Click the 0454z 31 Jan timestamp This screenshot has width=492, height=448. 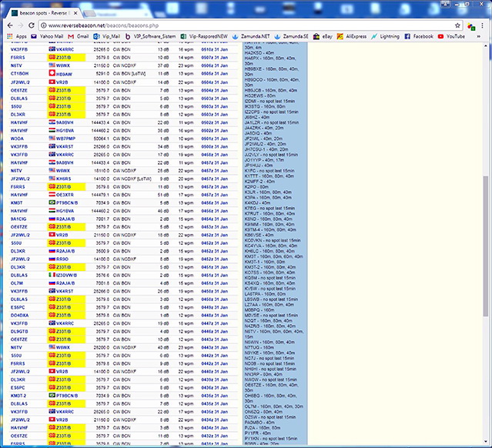pyautogui.click(x=214, y=219)
